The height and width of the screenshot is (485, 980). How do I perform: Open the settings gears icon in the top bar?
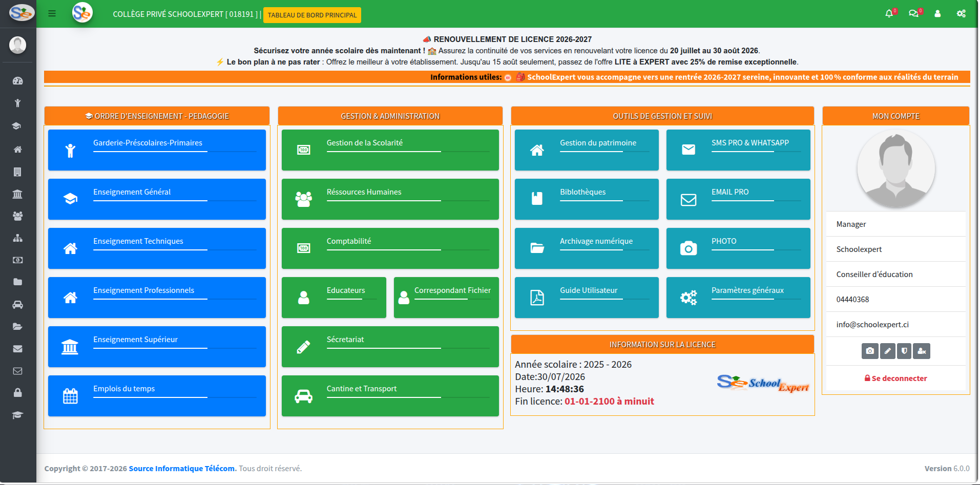(961, 14)
